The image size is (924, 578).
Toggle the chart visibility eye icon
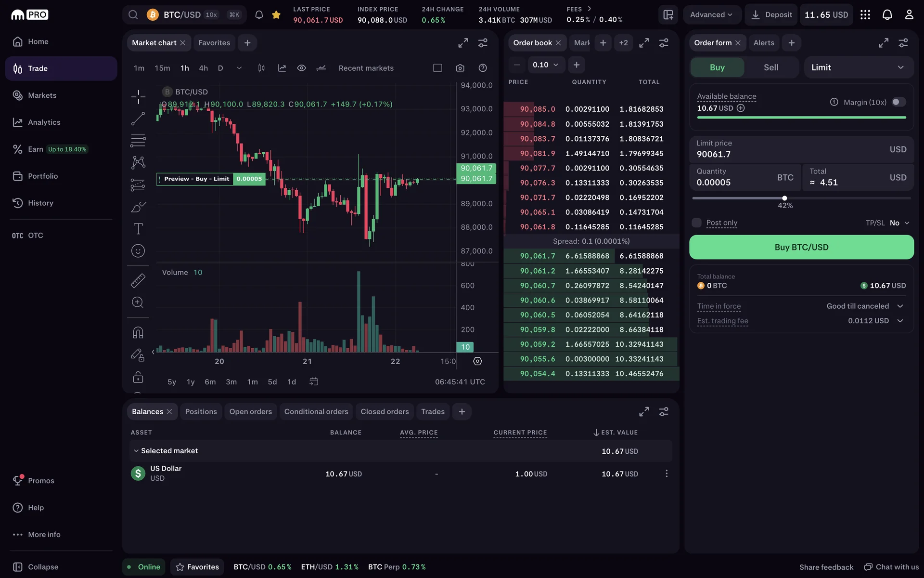(302, 68)
